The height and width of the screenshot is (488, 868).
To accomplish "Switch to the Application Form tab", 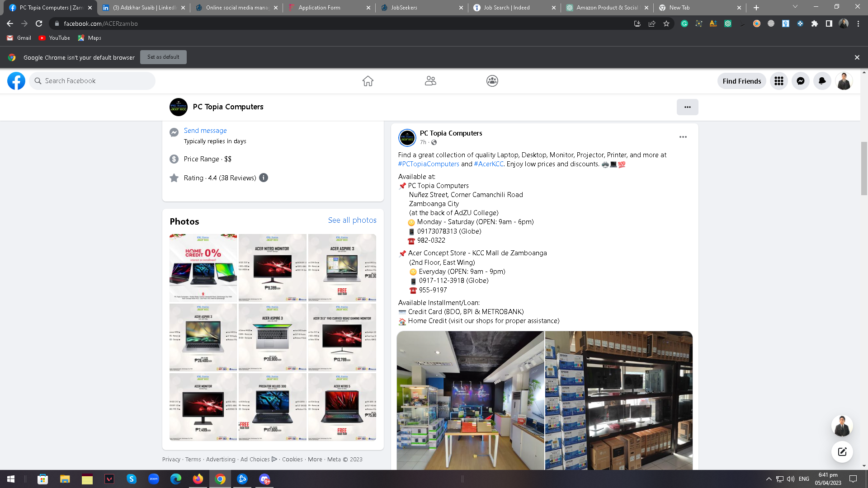I will pos(329,8).
